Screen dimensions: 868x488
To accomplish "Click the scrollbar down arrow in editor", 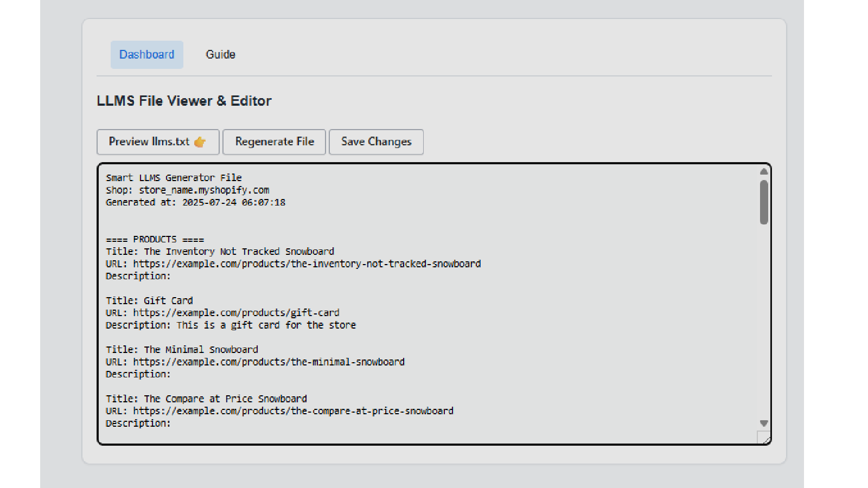I will click(x=764, y=423).
